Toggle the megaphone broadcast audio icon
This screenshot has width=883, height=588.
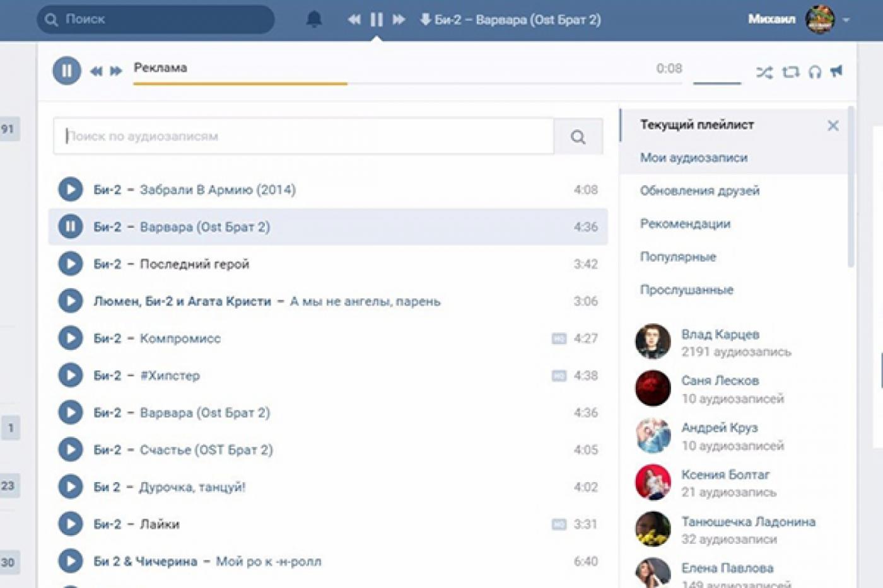coord(837,71)
